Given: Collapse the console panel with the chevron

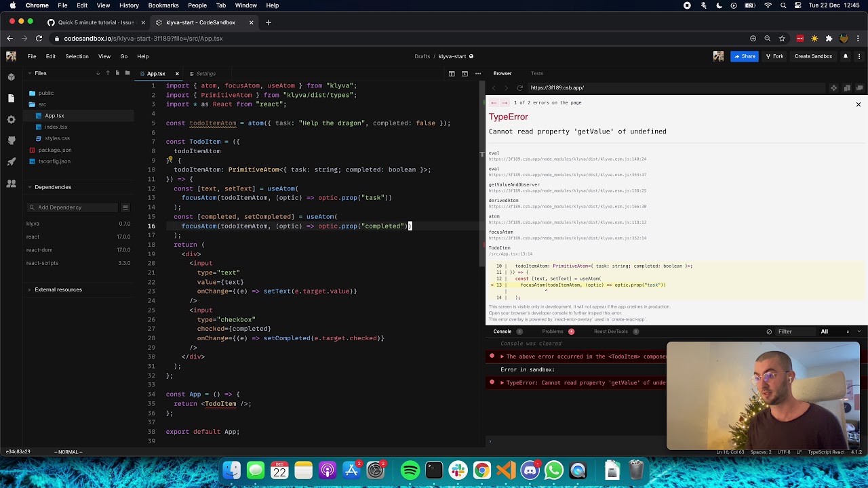Looking at the screenshot, I should click(859, 331).
